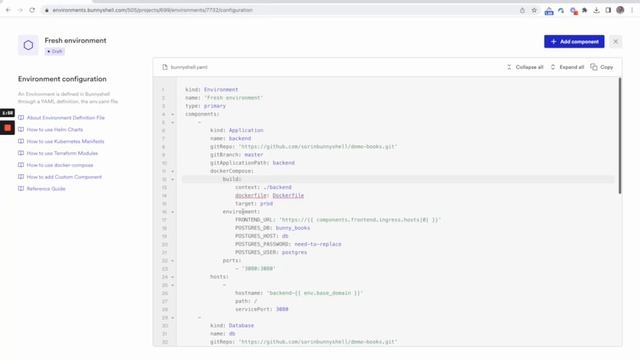Open About Environment Definition File link

point(66,118)
